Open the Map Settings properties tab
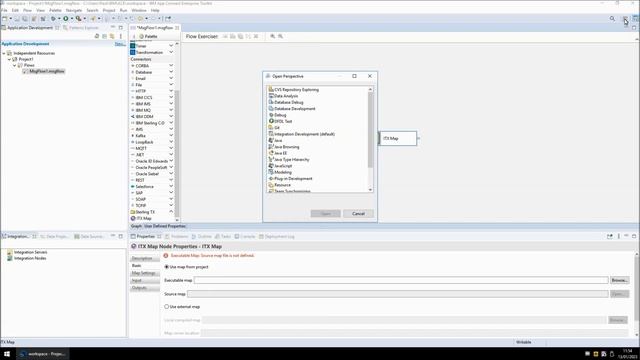 click(145, 273)
